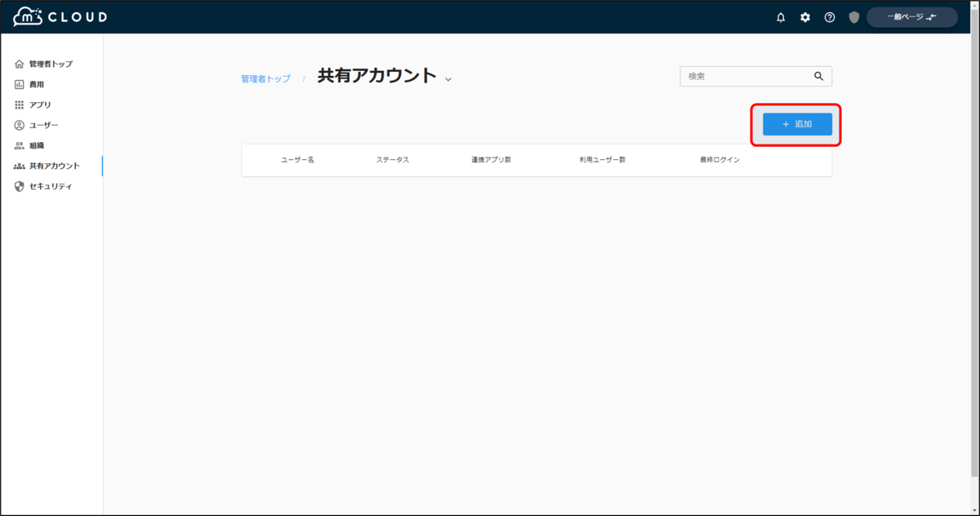This screenshot has height=516, width=980.
Task: Open the アプリ section in the sidebar
Action: click(x=37, y=105)
